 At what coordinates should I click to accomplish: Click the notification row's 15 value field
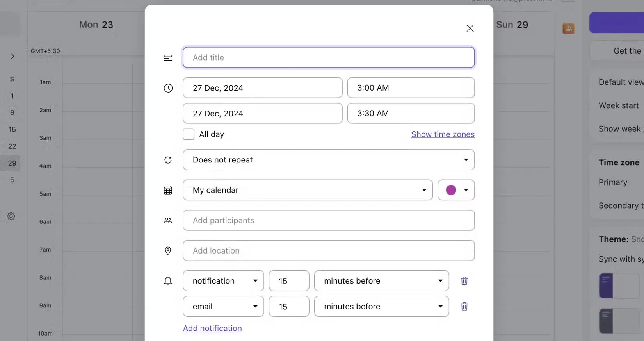289,281
